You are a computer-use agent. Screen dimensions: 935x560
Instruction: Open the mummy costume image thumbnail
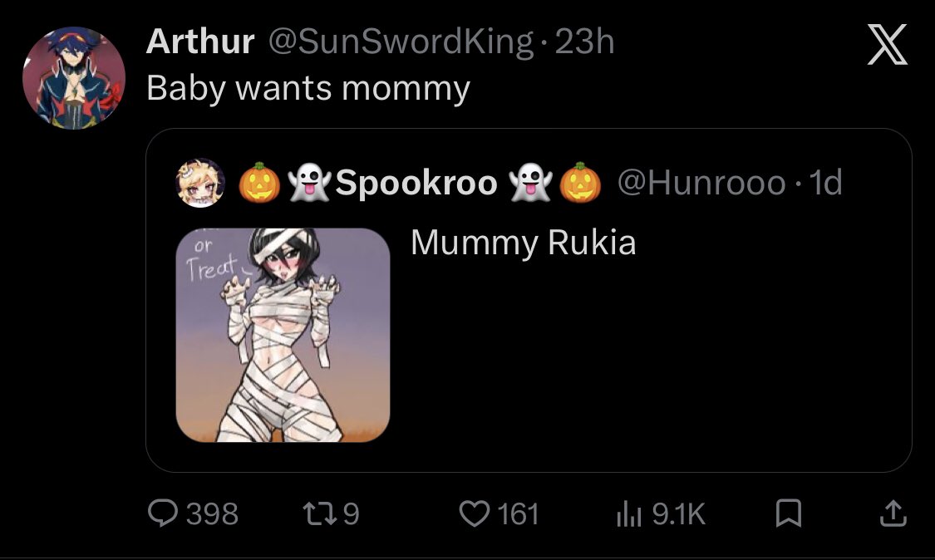(x=283, y=335)
